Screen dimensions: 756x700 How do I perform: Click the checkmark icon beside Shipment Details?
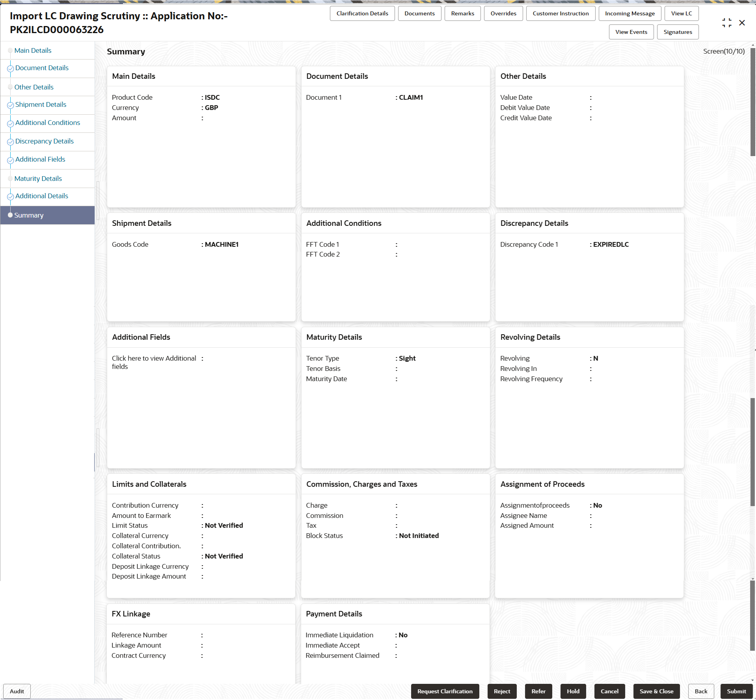(10, 105)
